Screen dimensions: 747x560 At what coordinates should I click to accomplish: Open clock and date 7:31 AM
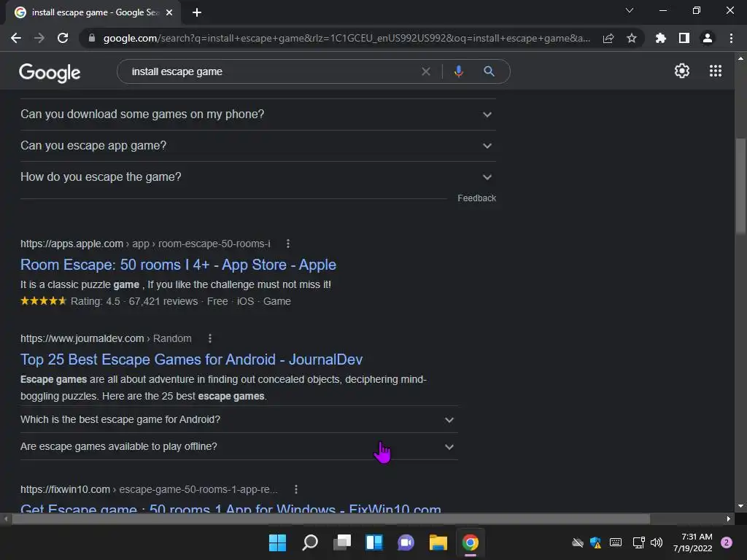tap(693, 542)
